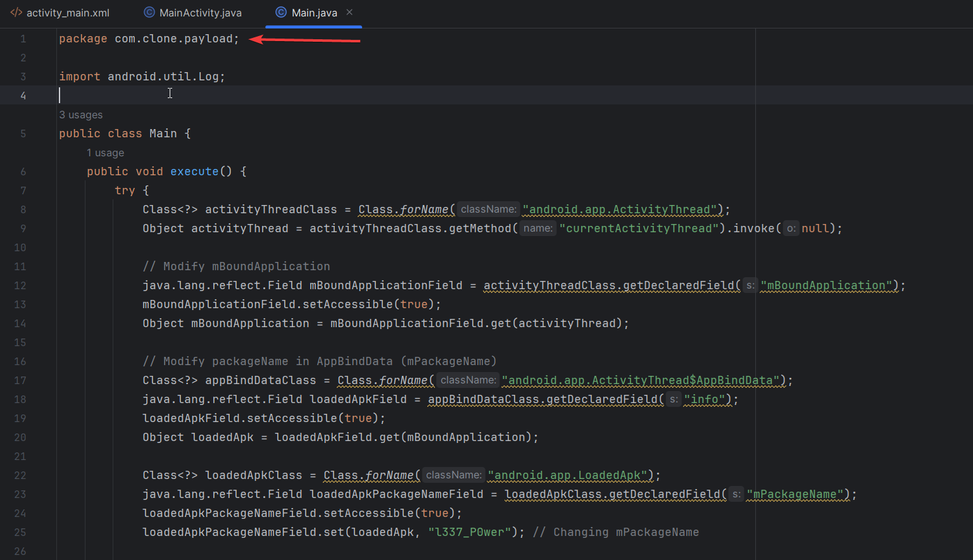The width and height of the screenshot is (973, 560).
Task: Click 'loadedApkPackageNameField.setAccessible(true)' on line 24
Action: pos(299,513)
